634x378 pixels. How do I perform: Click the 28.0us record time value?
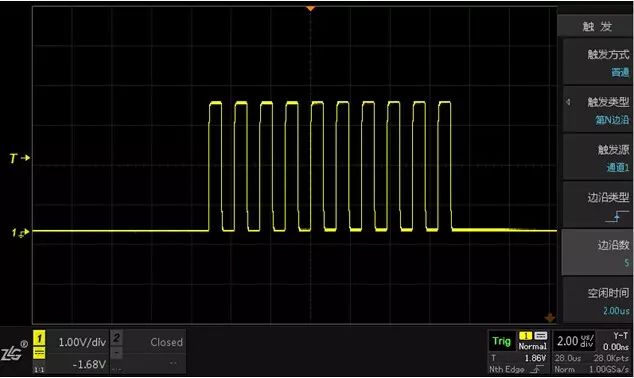568,358
